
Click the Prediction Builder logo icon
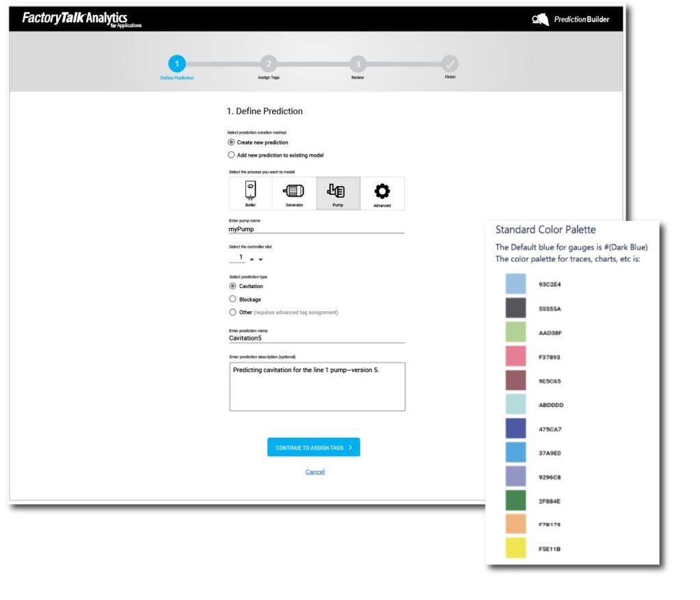coord(540,19)
